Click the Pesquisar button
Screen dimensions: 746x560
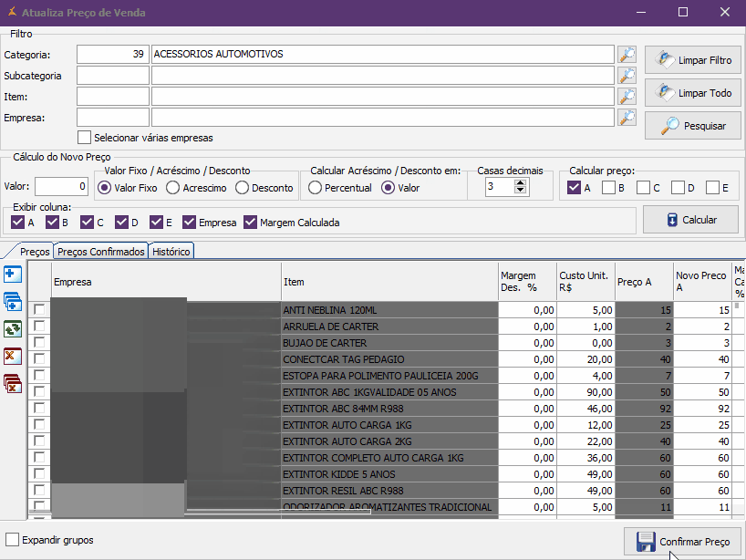(693, 126)
